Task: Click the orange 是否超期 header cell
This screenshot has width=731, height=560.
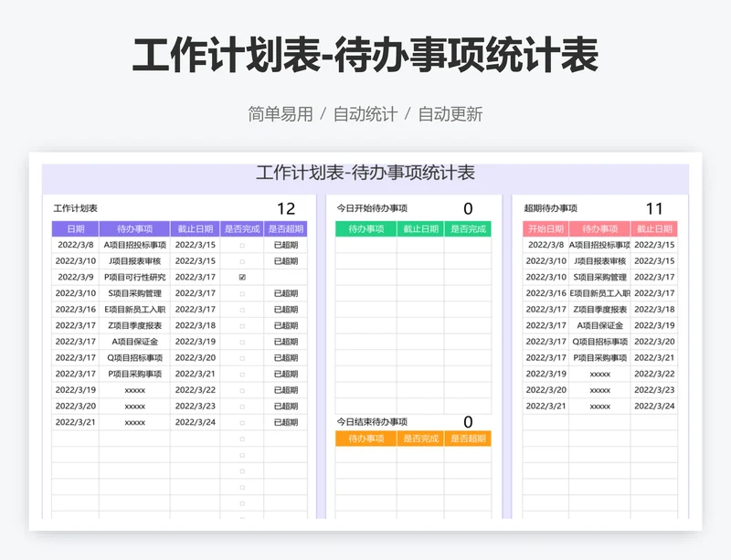Action: tap(468, 438)
